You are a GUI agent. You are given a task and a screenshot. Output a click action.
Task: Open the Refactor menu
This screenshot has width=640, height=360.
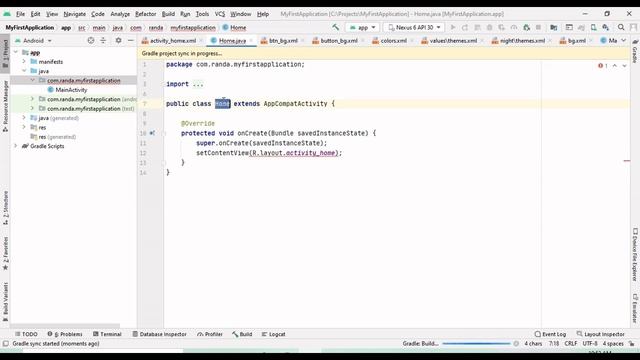point(145,14)
